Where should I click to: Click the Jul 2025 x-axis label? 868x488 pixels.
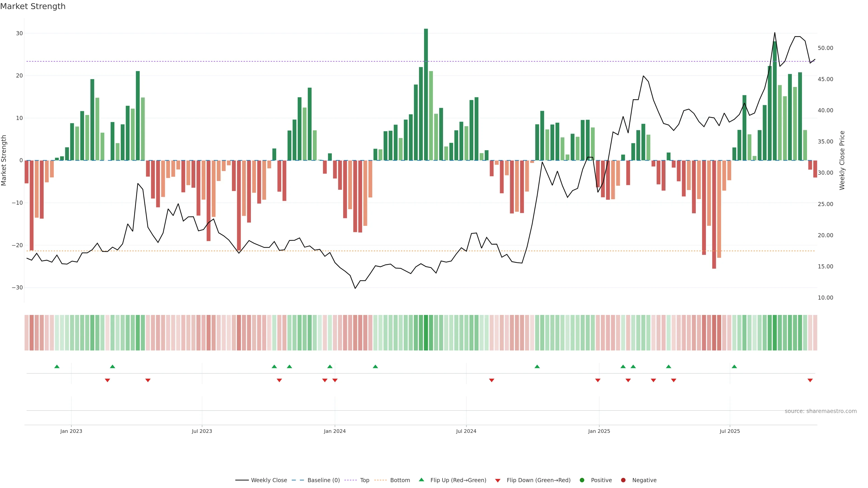[729, 431]
